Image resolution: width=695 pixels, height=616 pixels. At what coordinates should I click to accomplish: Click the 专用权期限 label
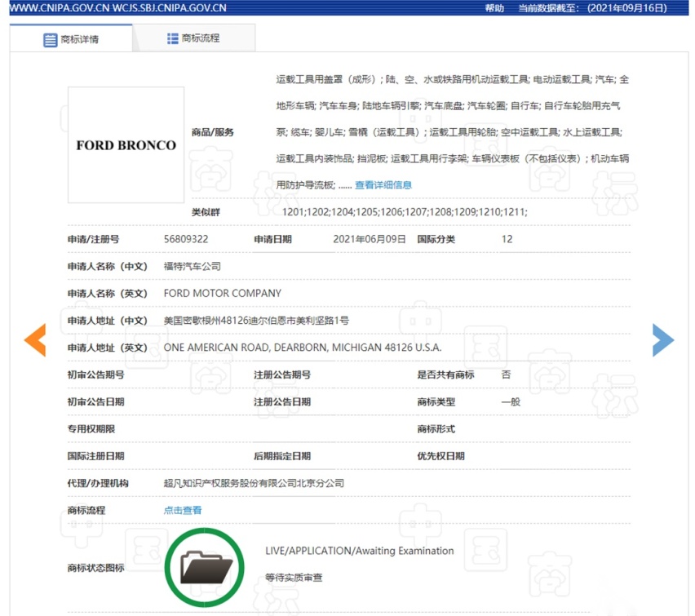coord(91,429)
